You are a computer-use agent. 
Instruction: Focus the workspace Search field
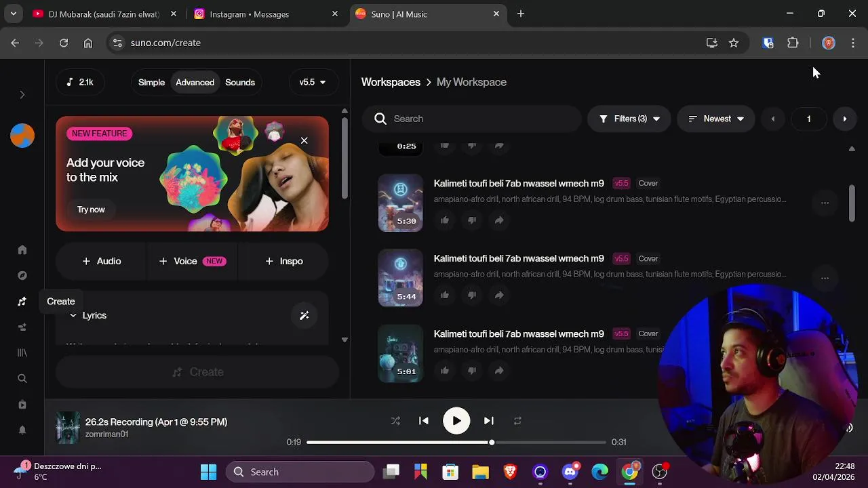(471, 119)
